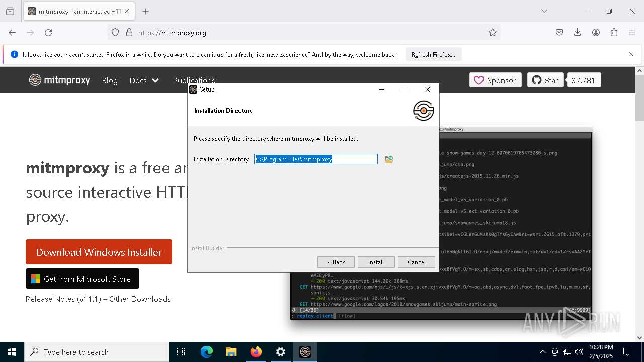Select mitmproxy installer on taskbar
This screenshot has height=362, width=644.
point(305,352)
